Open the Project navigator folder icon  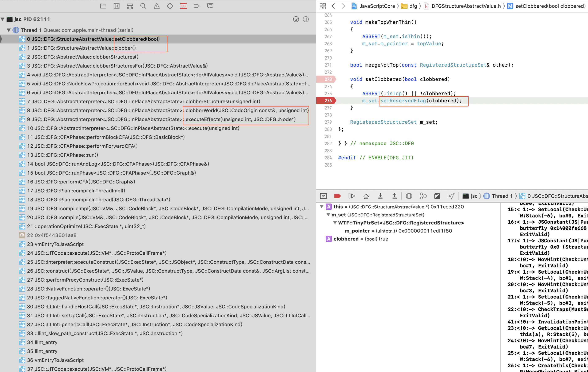pyautogui.click(x=103, y=6)
